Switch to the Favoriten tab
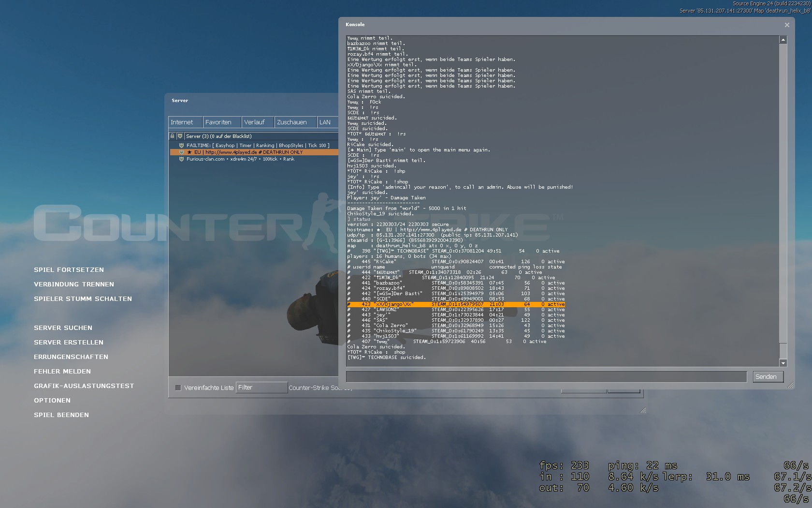This screenshot has height=508, width=812. 222,122
